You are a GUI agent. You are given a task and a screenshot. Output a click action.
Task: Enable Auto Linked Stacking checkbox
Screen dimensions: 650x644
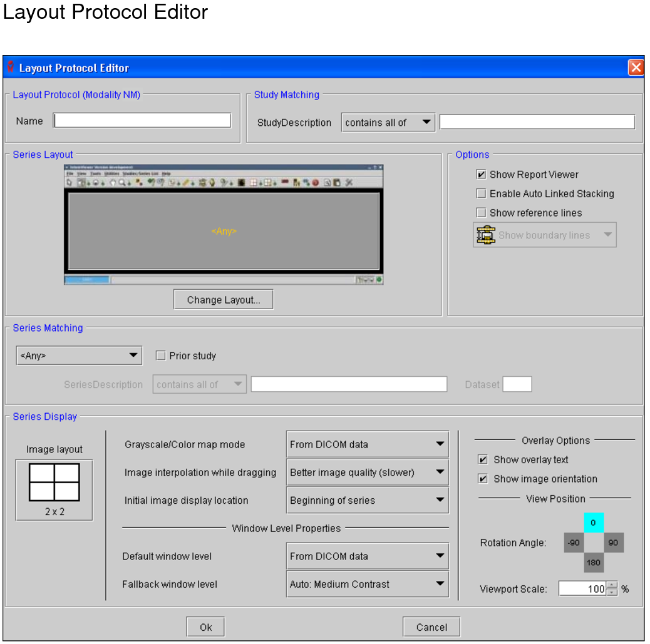[x=481, y=194]
